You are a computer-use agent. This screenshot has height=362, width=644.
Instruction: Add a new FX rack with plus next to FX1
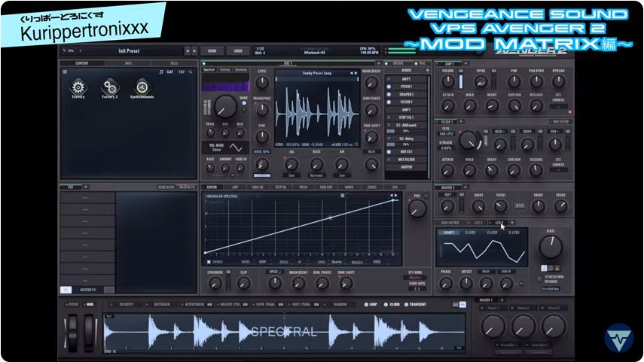click(x=86, y=187)
